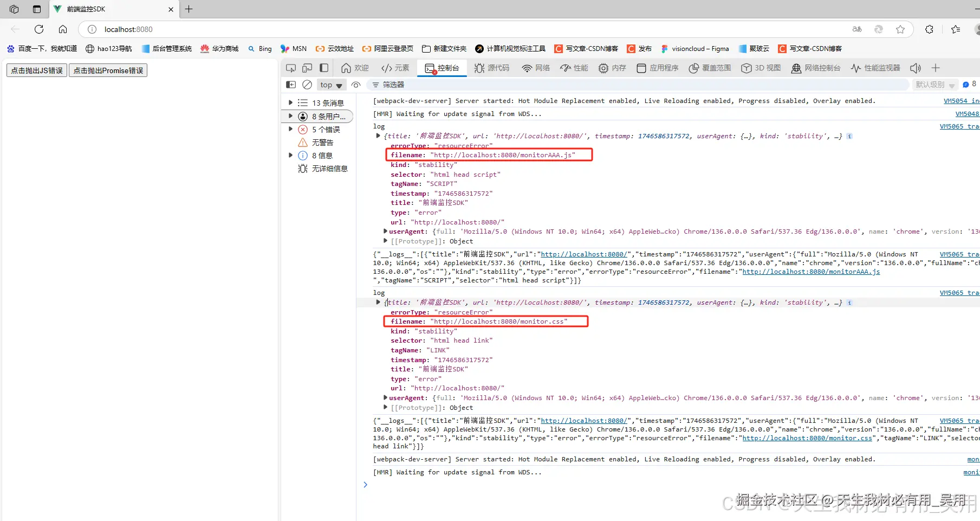The width and height of the screenshot is (980, 521).
Task: Open the 源代码 tab
Action: coord(492,68)
